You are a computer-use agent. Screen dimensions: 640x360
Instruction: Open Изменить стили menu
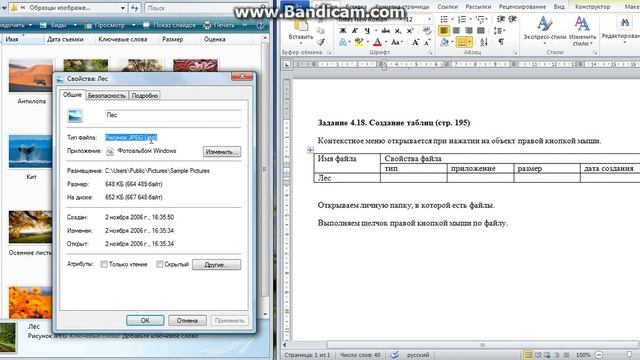pos(582,31)
